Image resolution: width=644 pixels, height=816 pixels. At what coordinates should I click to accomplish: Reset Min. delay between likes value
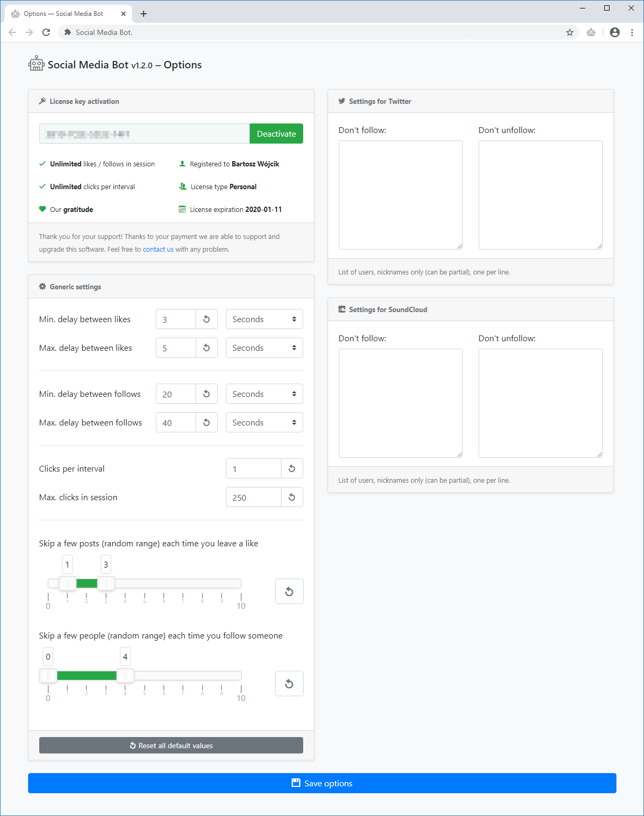pos(207,319)
